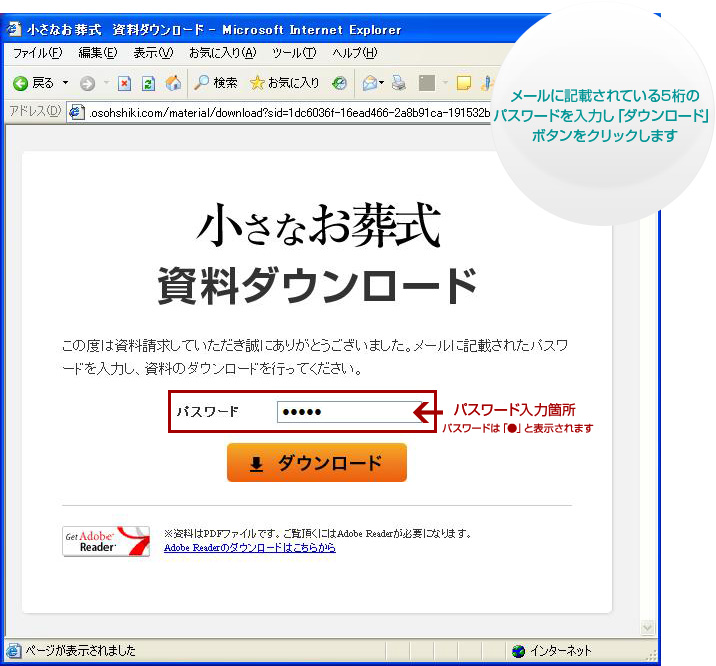The width and height of the screenshot is (716, 666).
Task: Click the パスワード password input field
Action: pos(349,412)
